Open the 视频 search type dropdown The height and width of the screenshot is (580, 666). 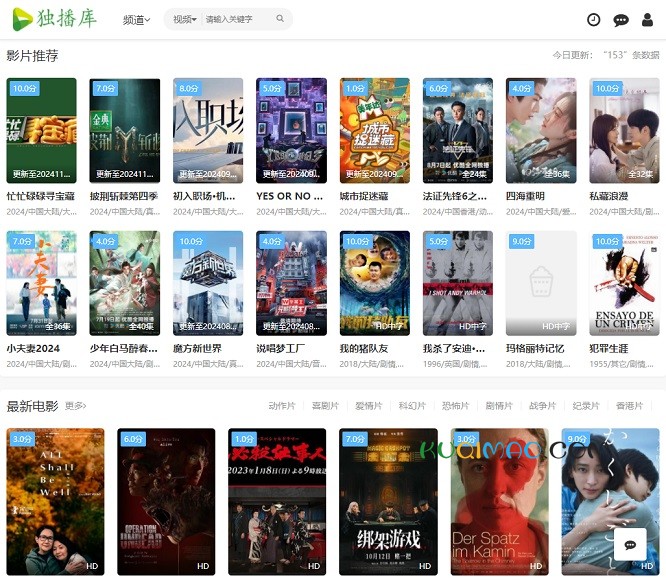184,19
